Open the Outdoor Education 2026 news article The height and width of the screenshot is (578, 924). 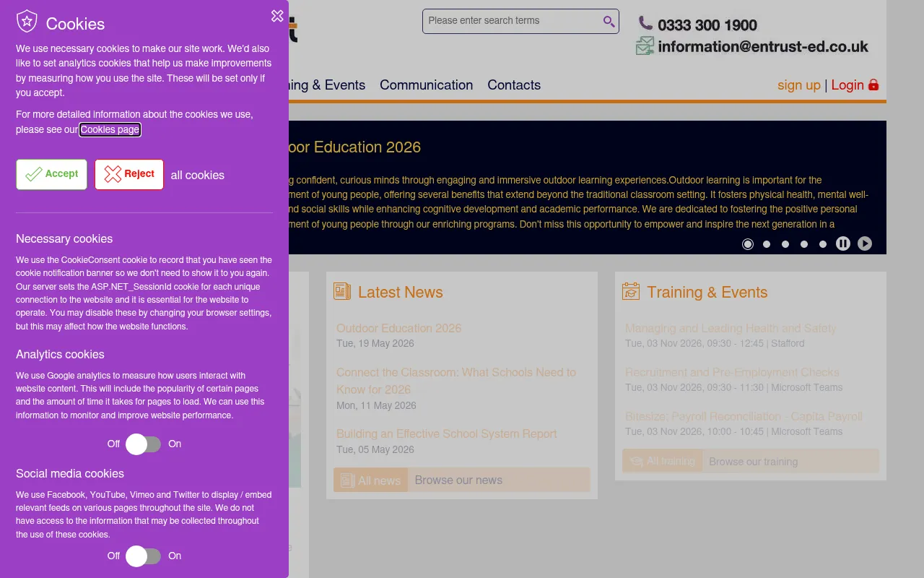(x=398, y=328)
